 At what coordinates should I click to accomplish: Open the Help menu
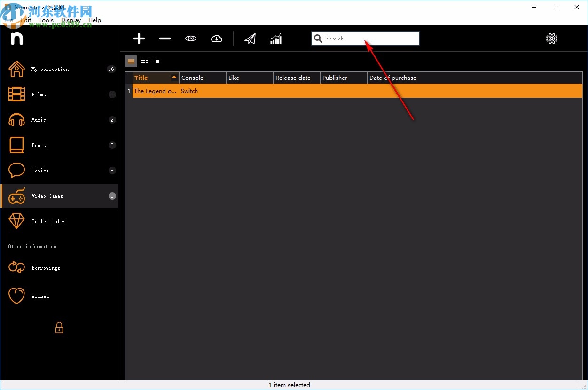pos(94,20)
